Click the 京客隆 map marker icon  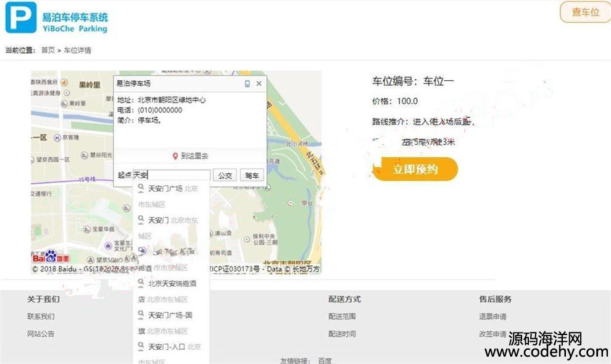57,138
